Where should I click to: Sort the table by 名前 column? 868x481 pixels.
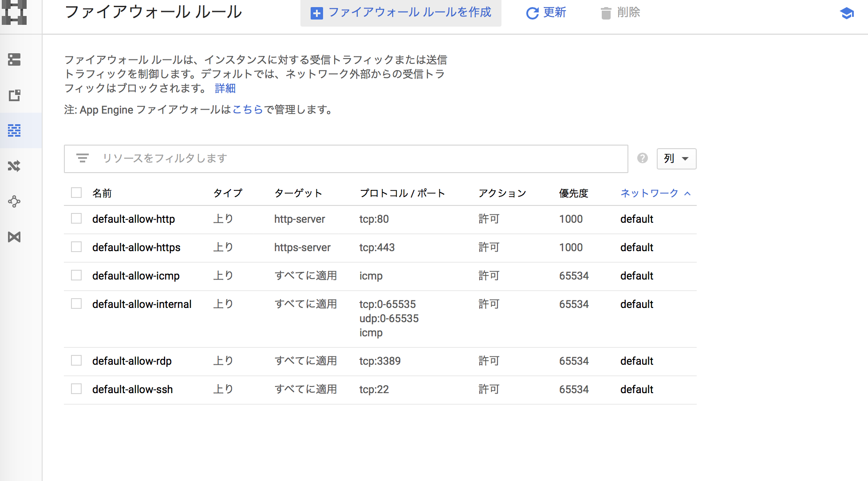(x=101, y=193)
